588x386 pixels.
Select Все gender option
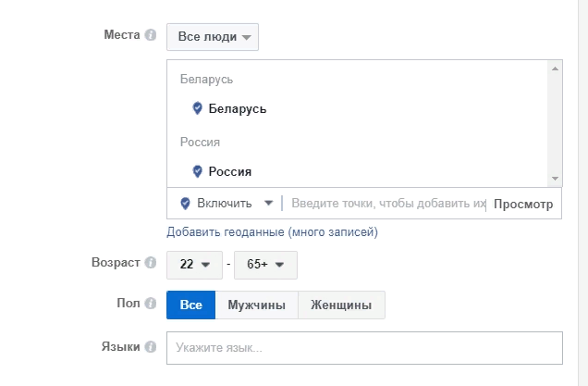point(190,305)
